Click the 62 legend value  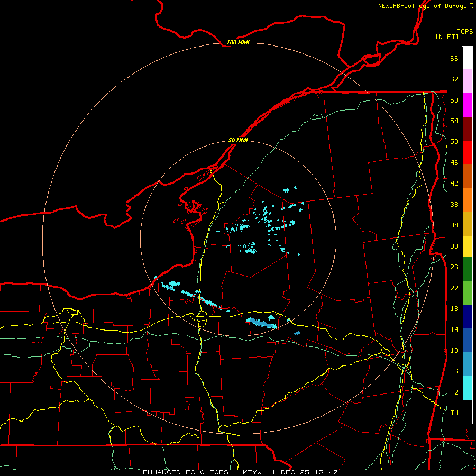coord(454,79)
